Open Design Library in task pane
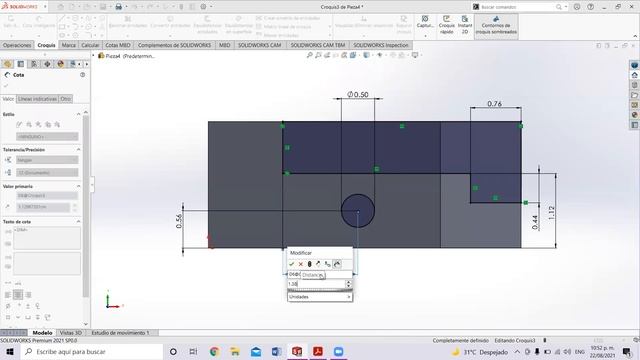Viewport: 640px width, 360px height. coord(634,85)
